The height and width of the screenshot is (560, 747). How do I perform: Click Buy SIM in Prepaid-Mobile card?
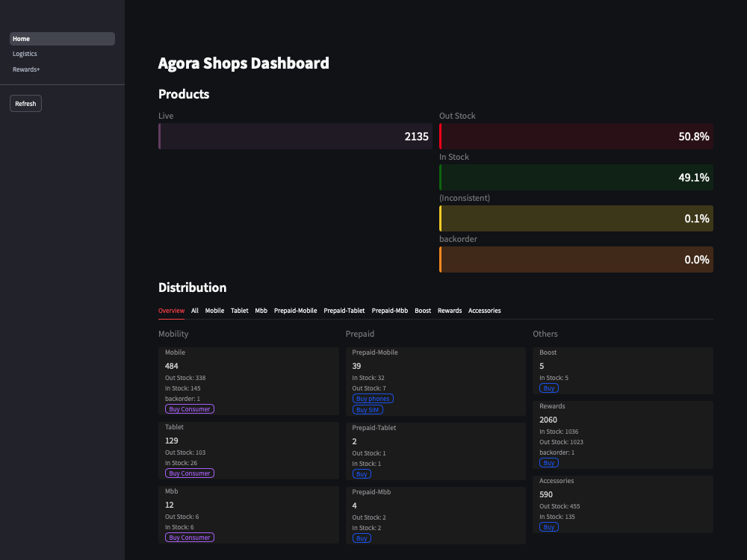click(368, 409)
